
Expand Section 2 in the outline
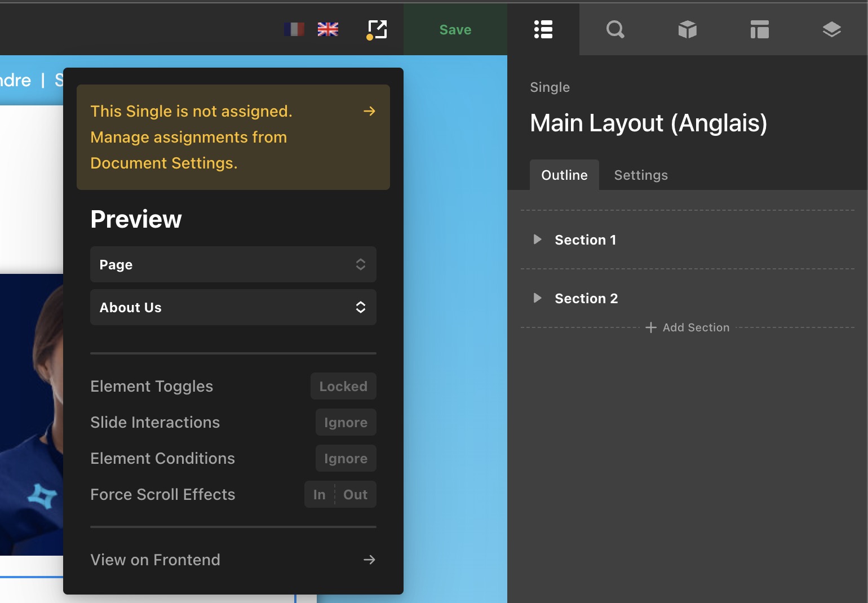538,298
